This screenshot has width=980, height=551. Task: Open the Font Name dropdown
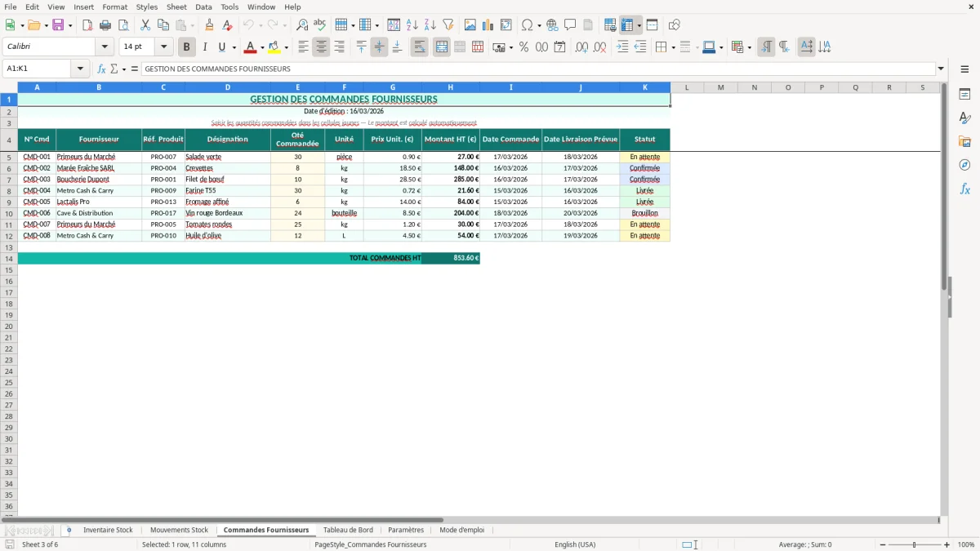[x=105, y=47]
